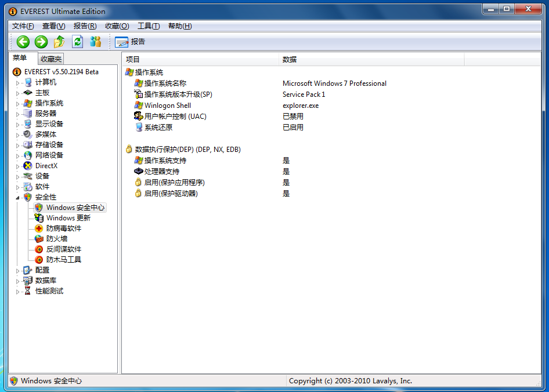Click the green Forward arrow toolbar icon
549x392 pixels.
41,42
